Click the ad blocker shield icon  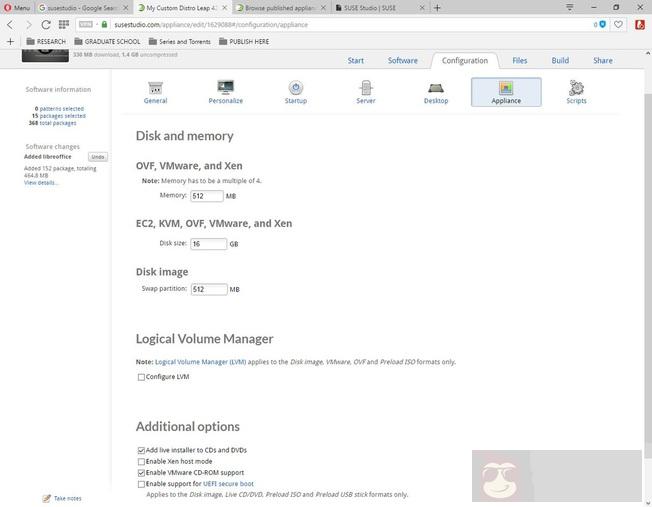pyautogui.click(x=602, y=25)
